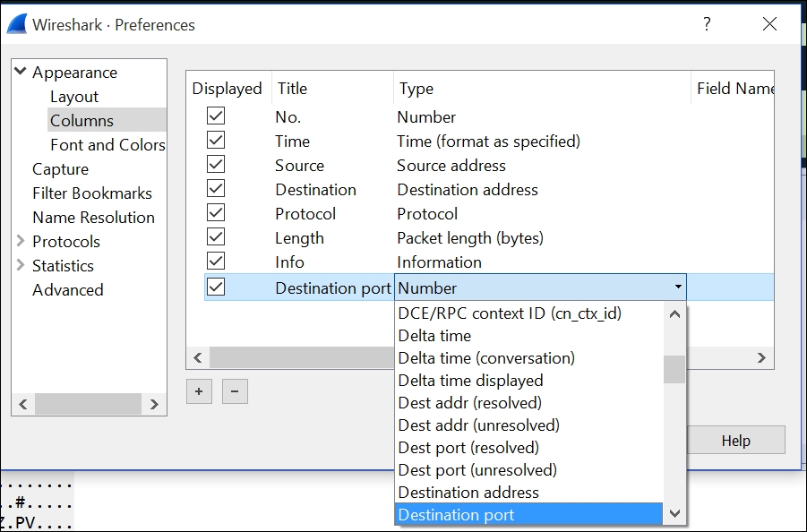Click Packet length (bytes) type cell
This screenshot has height=532, width=807.
point(470,238)
